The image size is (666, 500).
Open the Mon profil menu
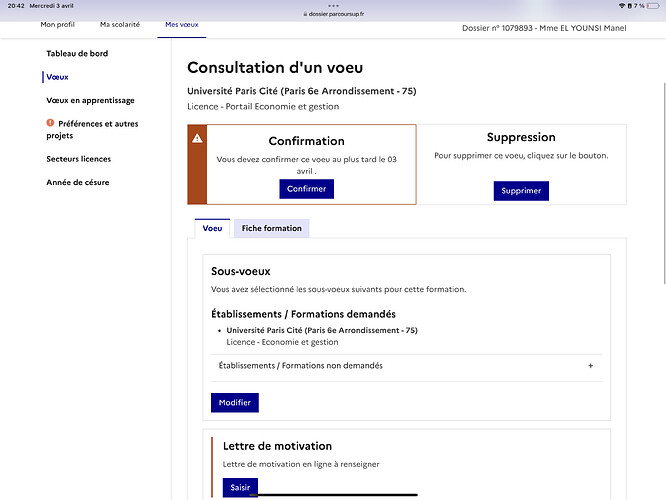pyautogui.click(x=57, y=25)
